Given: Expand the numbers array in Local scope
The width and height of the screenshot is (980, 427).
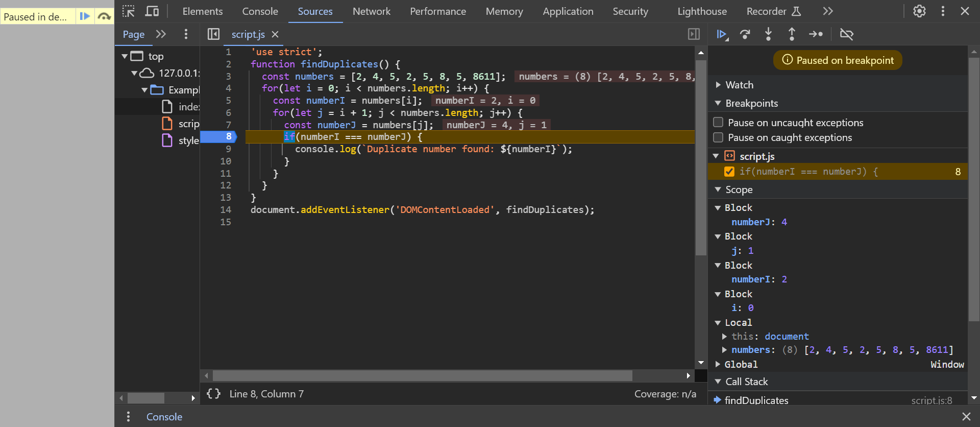Looking at the screenshot, I should tap(724, 350).
